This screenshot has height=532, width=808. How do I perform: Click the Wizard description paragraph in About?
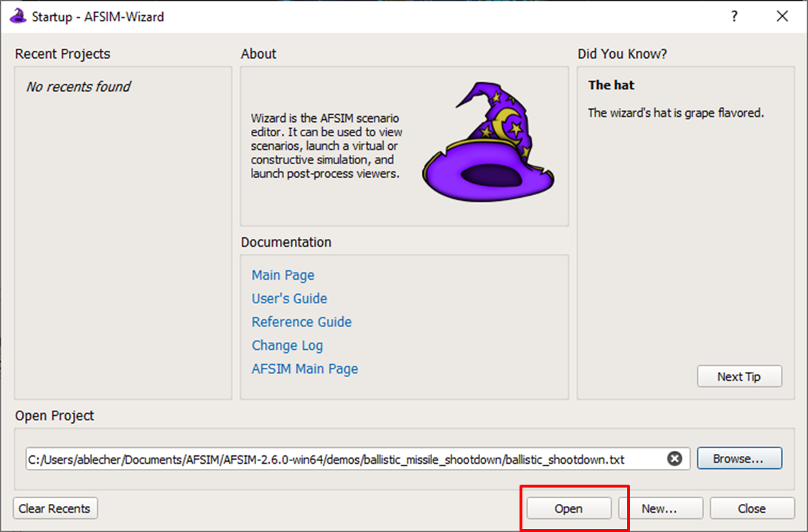tap(327, 146)
